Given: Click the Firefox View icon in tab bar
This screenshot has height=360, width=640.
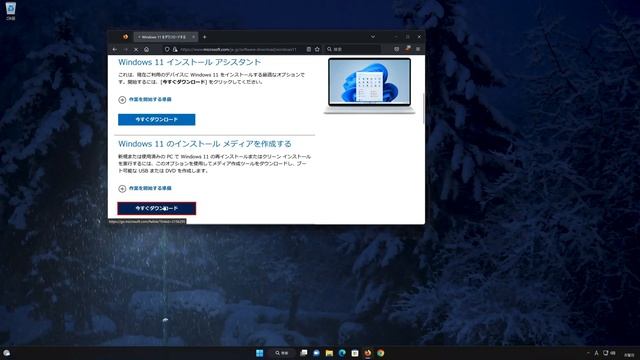Looking at the screenshot, I should point(125,37).
